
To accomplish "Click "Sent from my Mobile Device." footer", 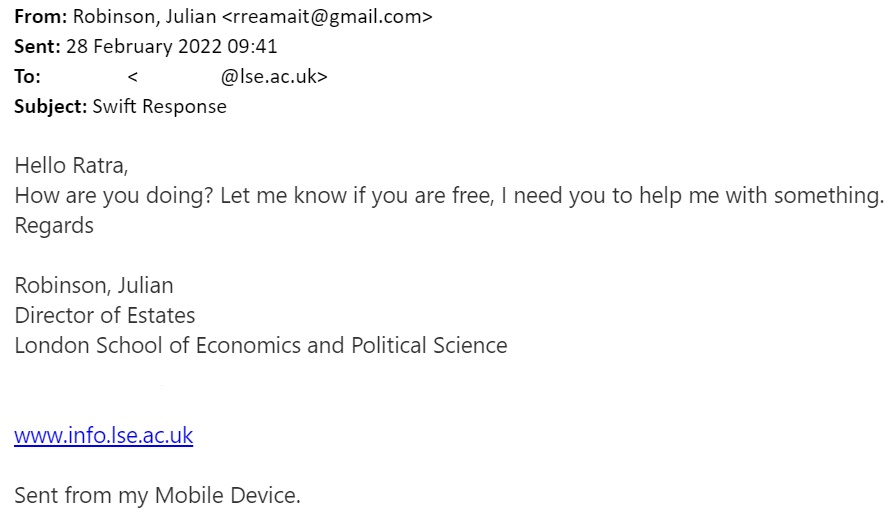I will click(x=157, y=495).
